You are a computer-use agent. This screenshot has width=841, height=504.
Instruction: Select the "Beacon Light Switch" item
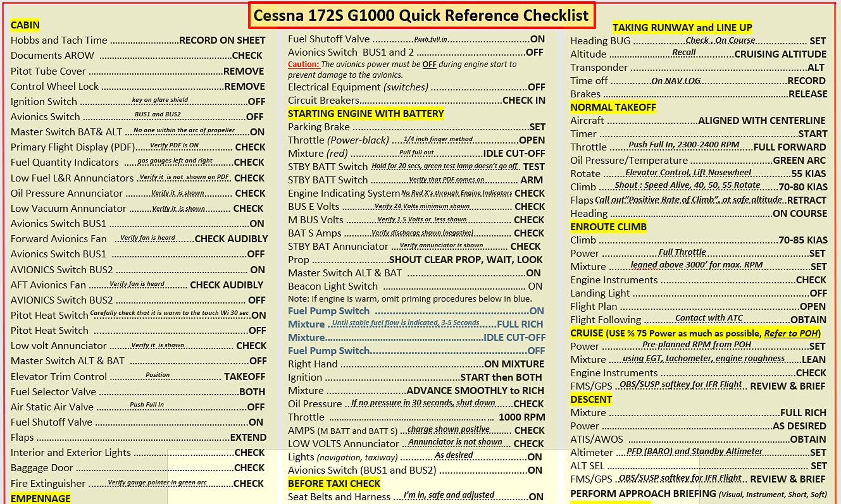coord(415,286)
